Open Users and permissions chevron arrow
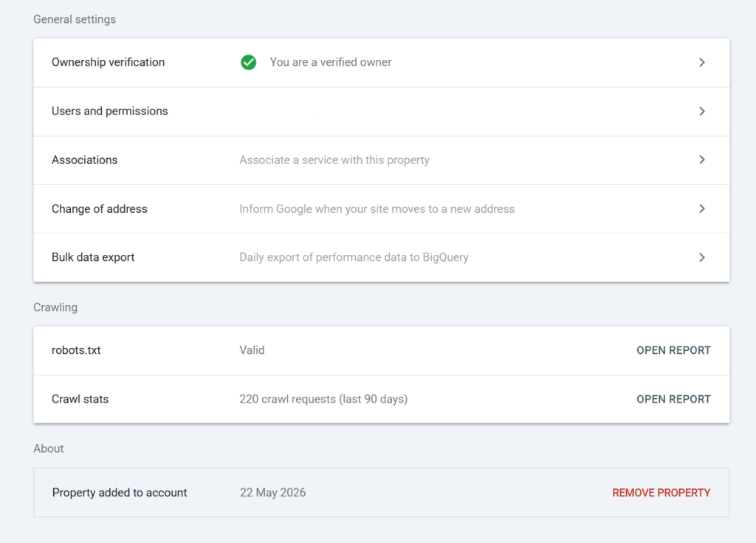Screen dimensions: 756x543 (x=702, y=111)
